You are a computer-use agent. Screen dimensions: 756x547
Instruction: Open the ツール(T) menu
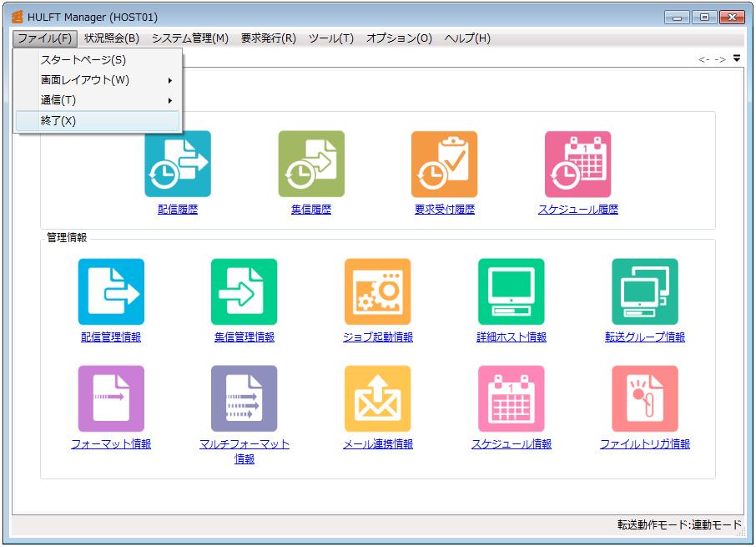click(x=330, y=38)
